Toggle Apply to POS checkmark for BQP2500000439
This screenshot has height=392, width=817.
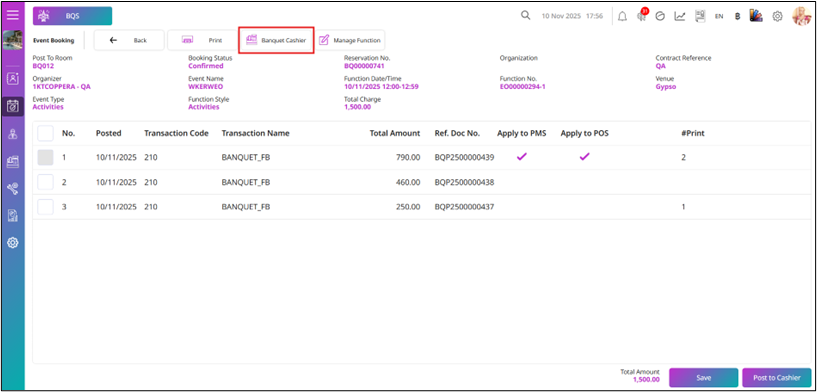[585, 156]
